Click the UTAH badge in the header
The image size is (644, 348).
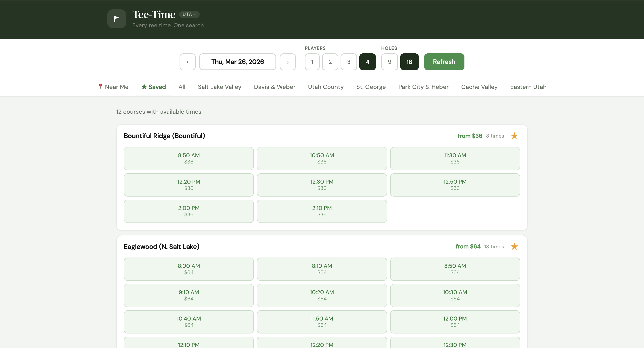click(189, 14)
